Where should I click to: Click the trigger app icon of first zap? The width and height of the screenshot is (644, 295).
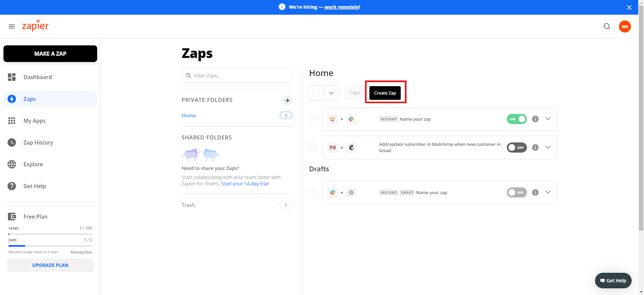click(x=332, y=119)
